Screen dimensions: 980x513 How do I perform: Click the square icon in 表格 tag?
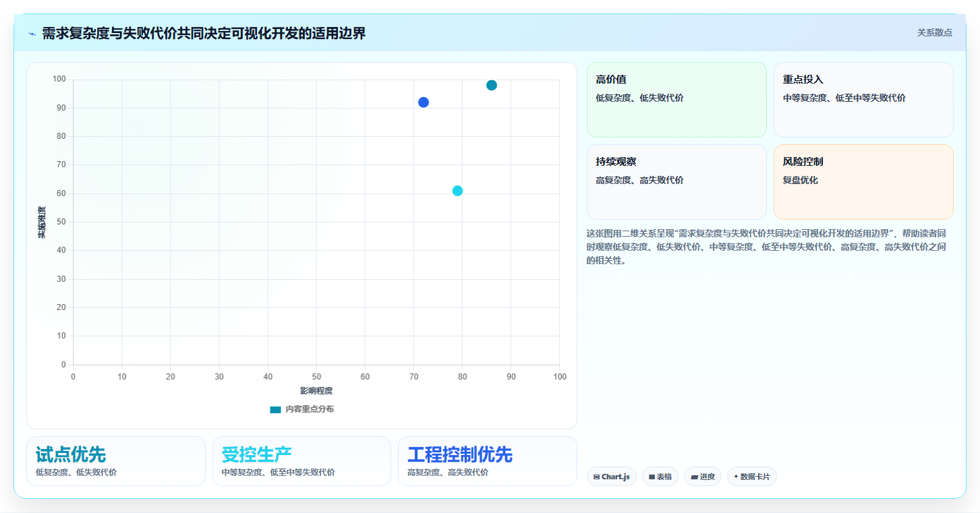tap(652, 477)
